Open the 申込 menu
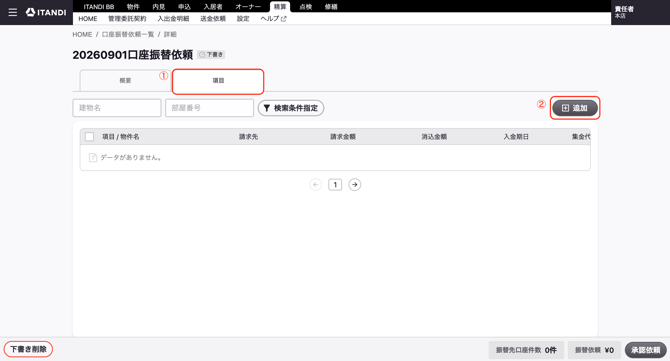670x361 pixels. tap(184, 7)
